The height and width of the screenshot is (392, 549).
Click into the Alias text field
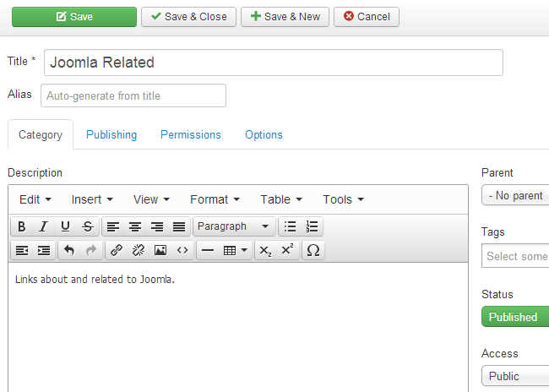coord(133,95)
